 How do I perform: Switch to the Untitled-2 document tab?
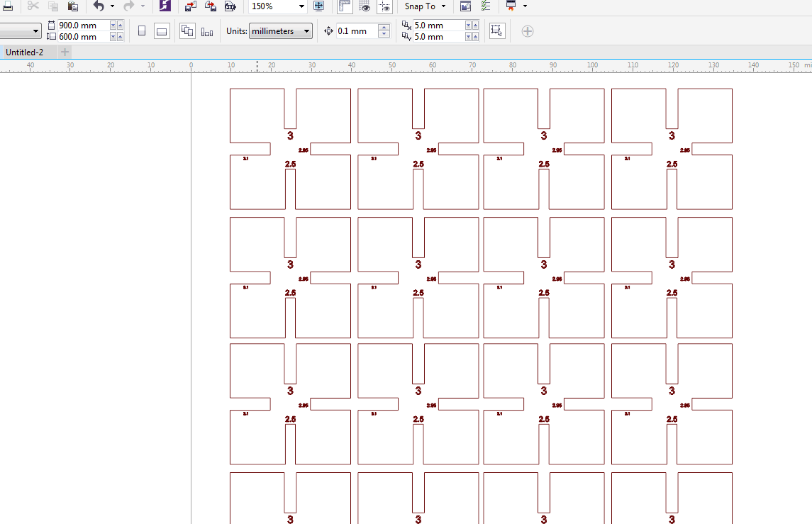click(x=24, y=52)
